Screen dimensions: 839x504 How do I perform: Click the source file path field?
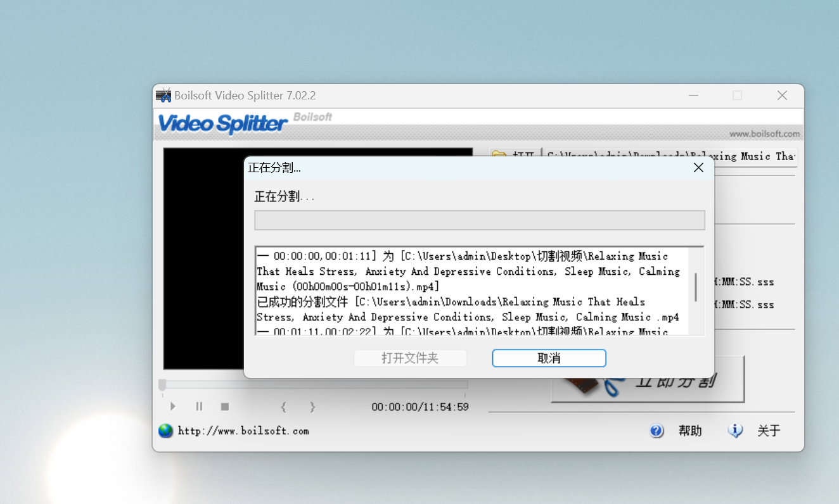coord(670,156)
